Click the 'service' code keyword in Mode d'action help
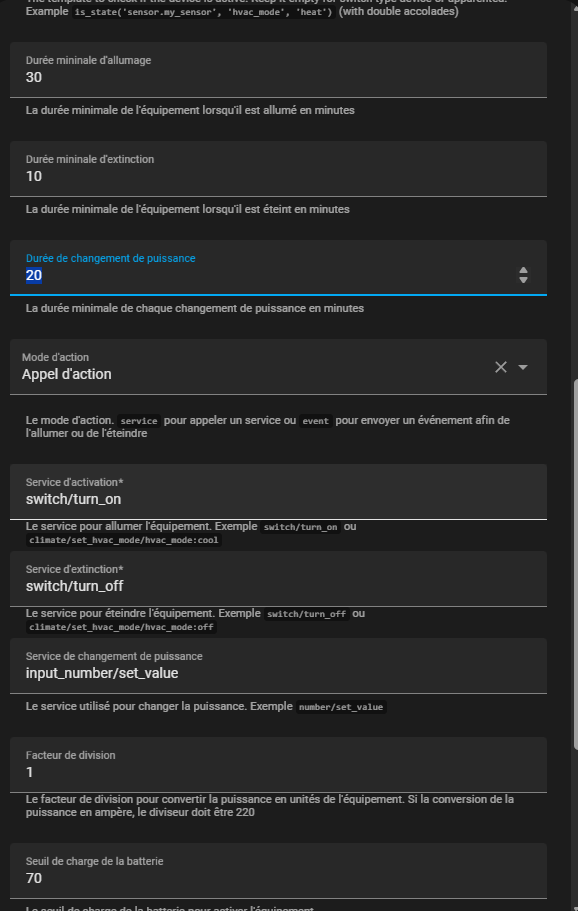Screen dimensions: 578x911 [139, 421]
